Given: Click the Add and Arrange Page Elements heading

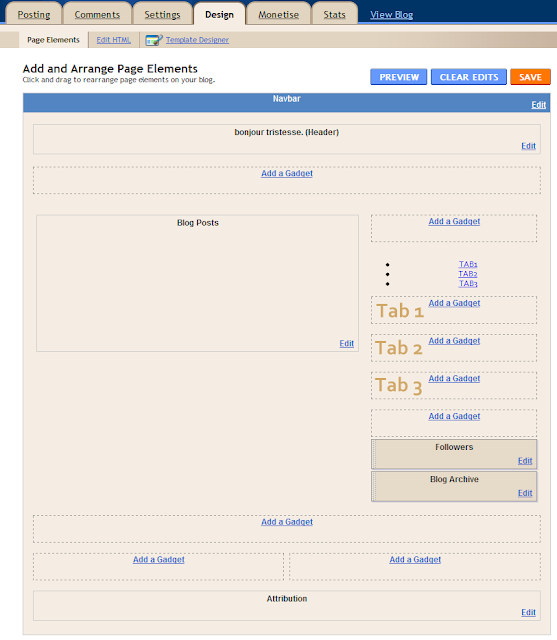Looking at the screenshot, I should click(110, 69).
